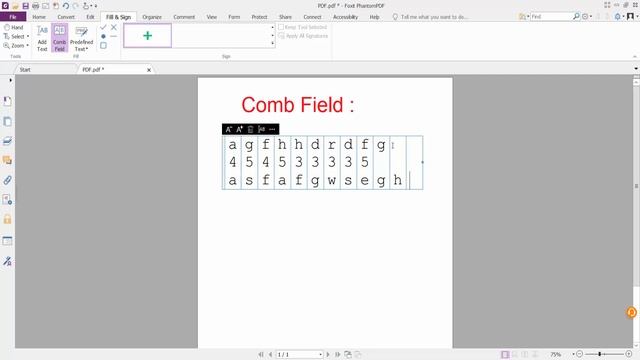Switch to the Home tab
This screenshot has height=360, width=640.
point(39,17)
